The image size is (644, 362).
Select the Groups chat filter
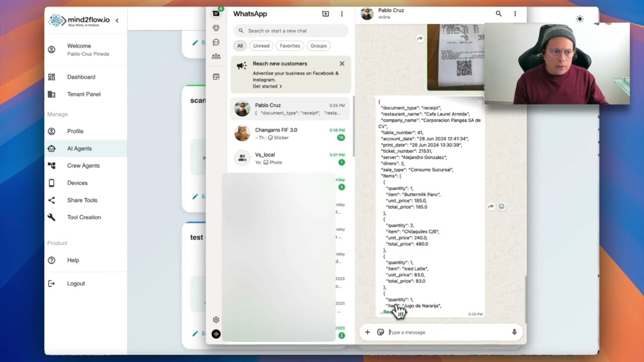point(318,46)
